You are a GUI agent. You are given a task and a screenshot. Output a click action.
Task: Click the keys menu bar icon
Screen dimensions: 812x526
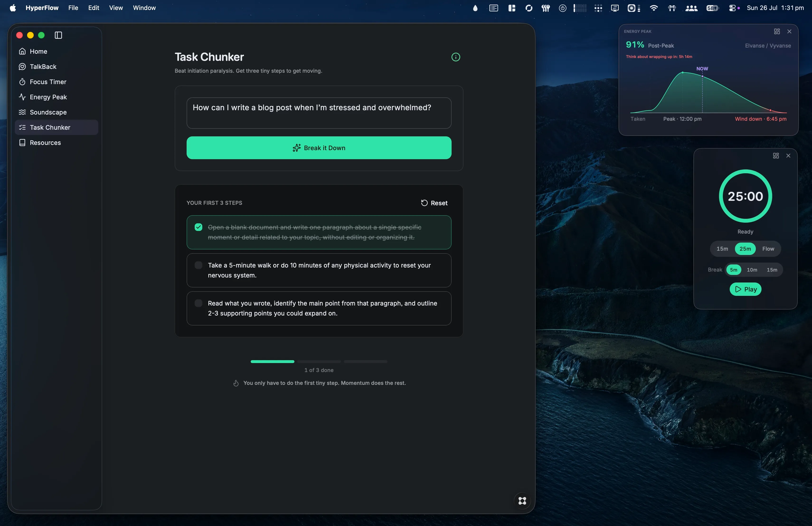545,8
